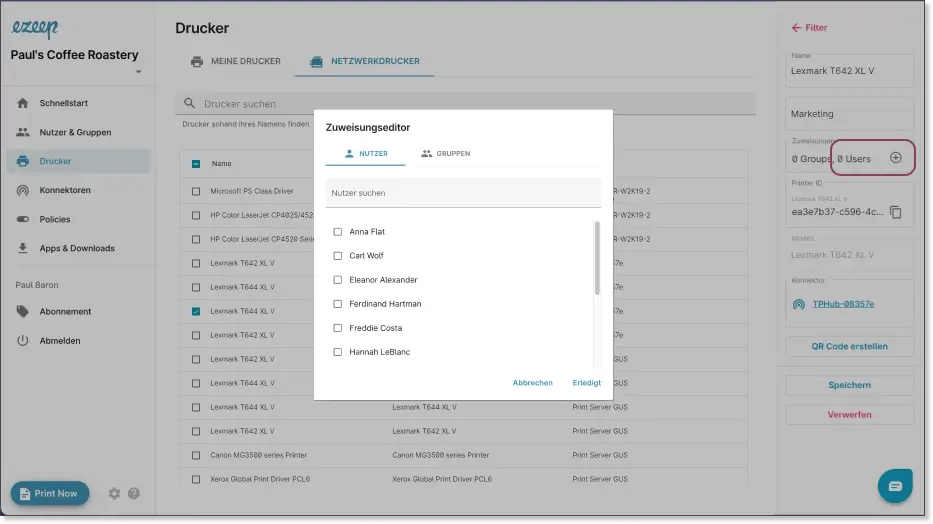Copy the Printer ID with copy icon
This screenshot has width=933, height=524.
895,212
